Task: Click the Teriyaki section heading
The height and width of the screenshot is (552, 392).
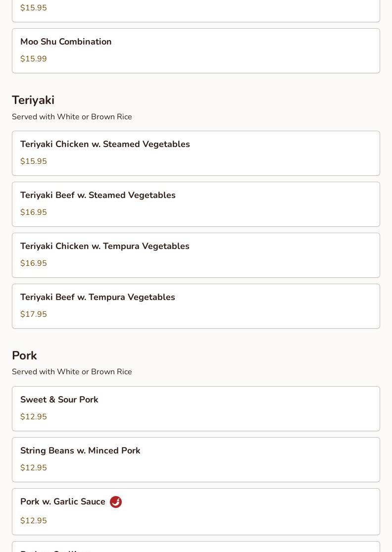Action: [33, 100]
